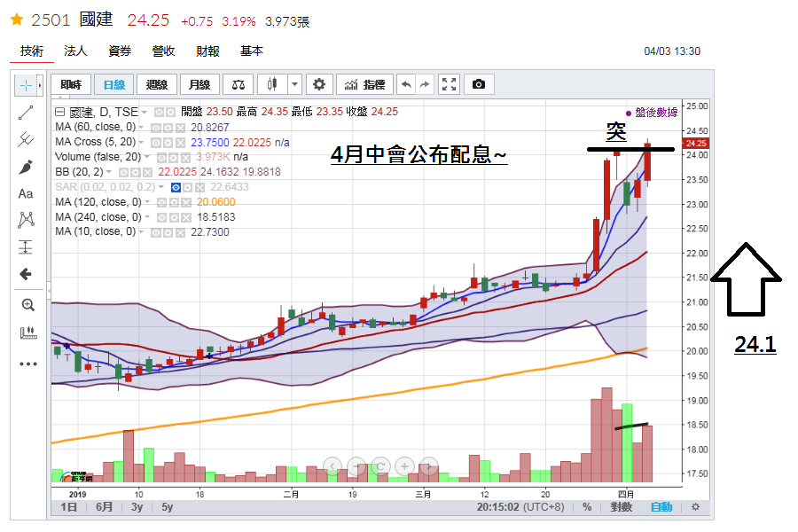Screen dimensions: 798x532
Task: Toggle visibility of MA (240, close, 0)
Action: pyautogui.click(x=162, y=218)
